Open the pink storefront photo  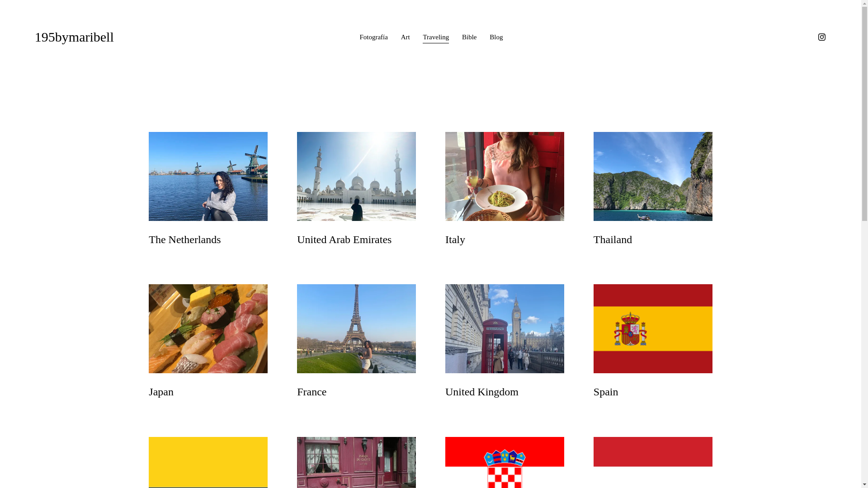(x=356, y=462)
